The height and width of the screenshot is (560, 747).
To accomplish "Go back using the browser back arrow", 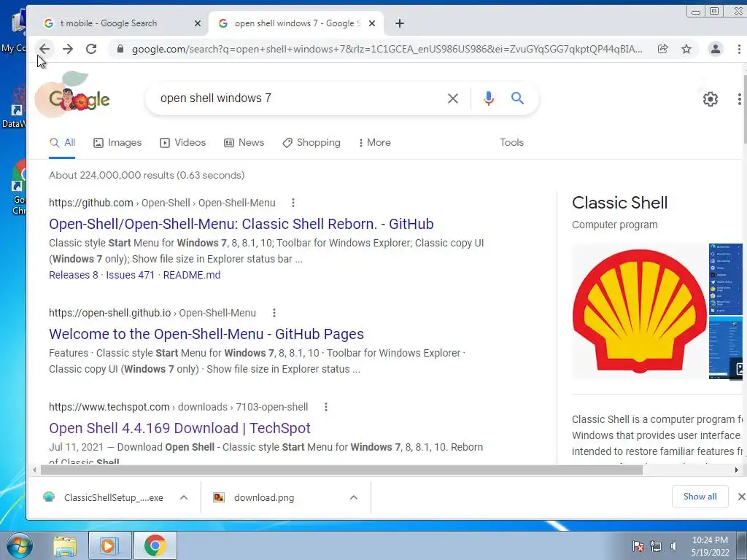I will click(x=44, y=49).
